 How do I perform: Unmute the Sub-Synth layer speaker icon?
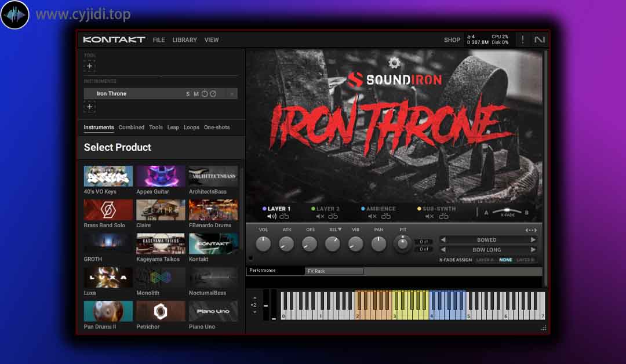coord(430,216)
